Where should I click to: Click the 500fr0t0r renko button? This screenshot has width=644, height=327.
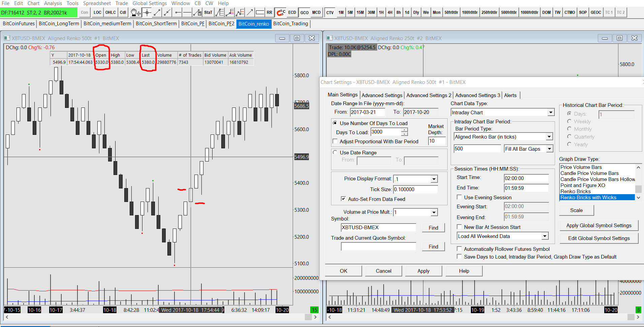tap(509, 12)
